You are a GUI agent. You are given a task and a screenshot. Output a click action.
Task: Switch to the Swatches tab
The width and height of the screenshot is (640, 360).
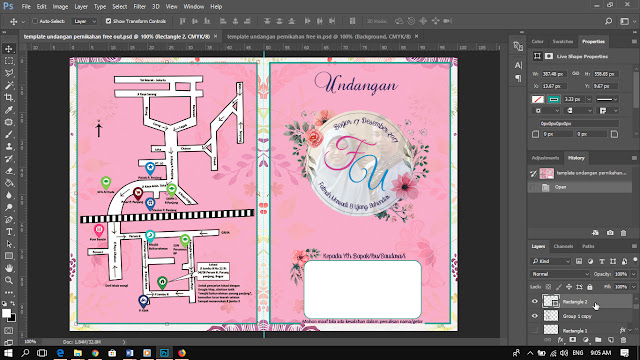coord(562,42)
